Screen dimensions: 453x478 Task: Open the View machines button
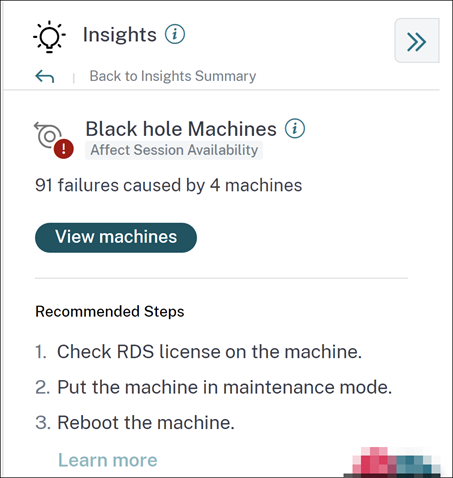(x=116, y=237)
